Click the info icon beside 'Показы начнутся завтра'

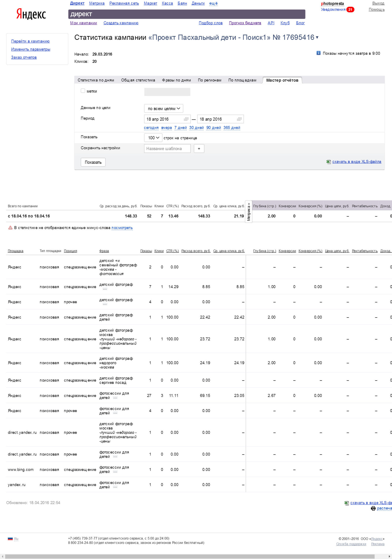point(318,53)
